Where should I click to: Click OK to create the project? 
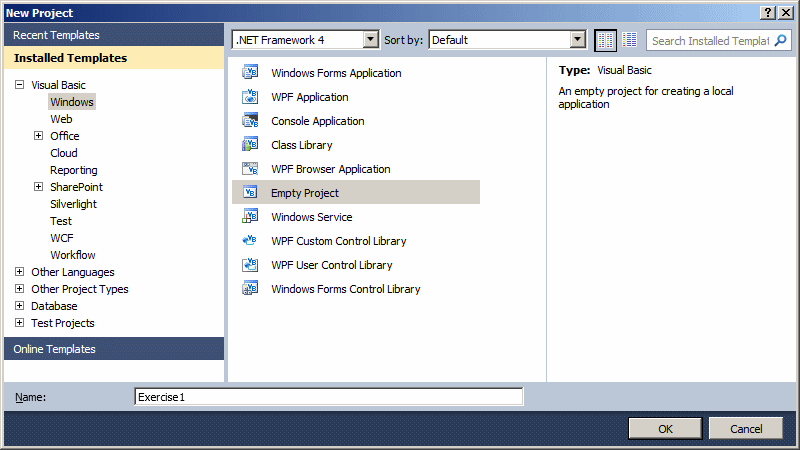click(x=665, y=429)
